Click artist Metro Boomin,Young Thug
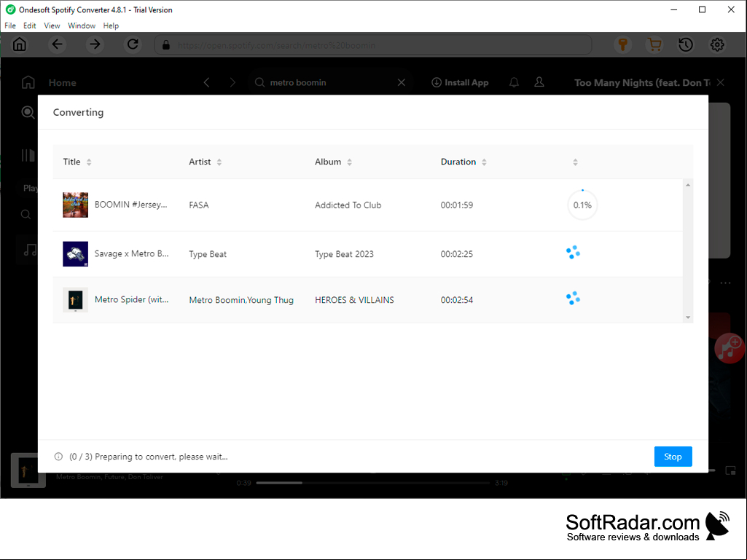The width and height of the screenshot is (747, 560). point(241,300)
